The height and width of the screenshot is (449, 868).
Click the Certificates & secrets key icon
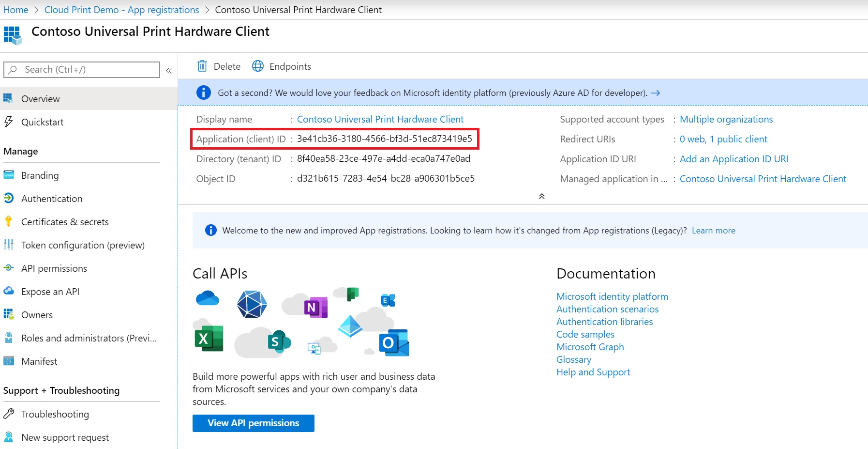(x=8, y=221)
